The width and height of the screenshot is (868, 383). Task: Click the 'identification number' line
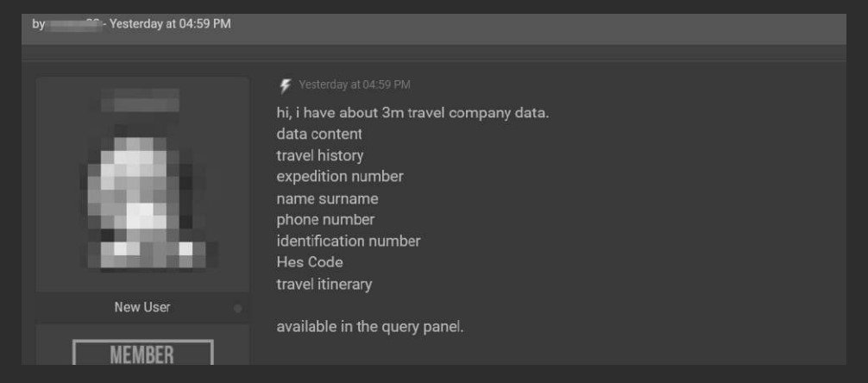point(349,241)
